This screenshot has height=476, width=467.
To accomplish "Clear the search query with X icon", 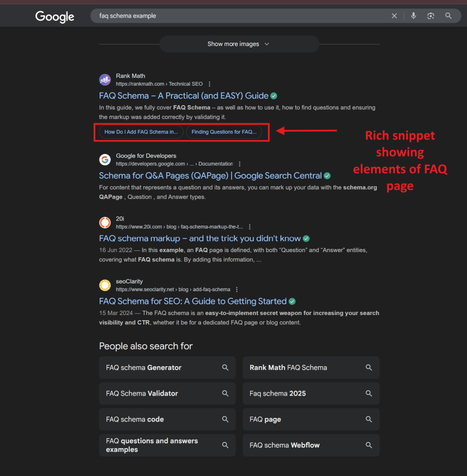I will [394, 16].
